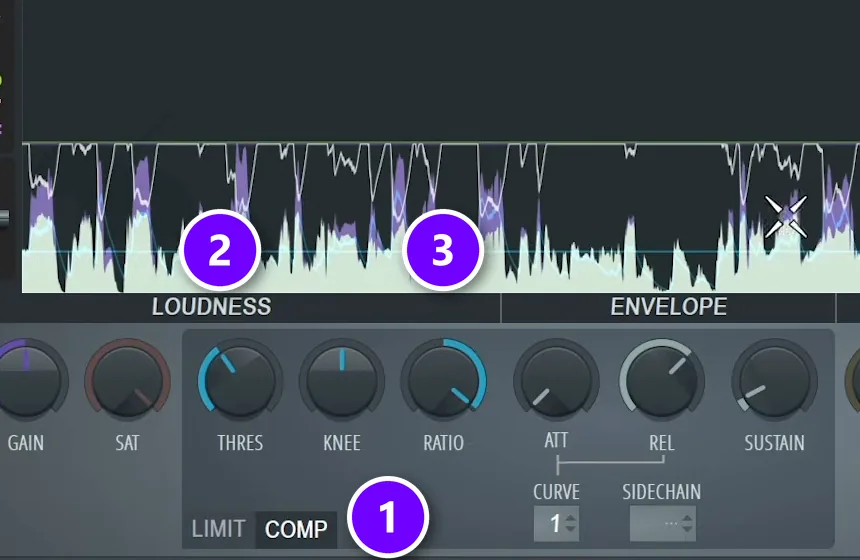Click the SAT saturation knob
860x560 pixels.
coord(127,381)
